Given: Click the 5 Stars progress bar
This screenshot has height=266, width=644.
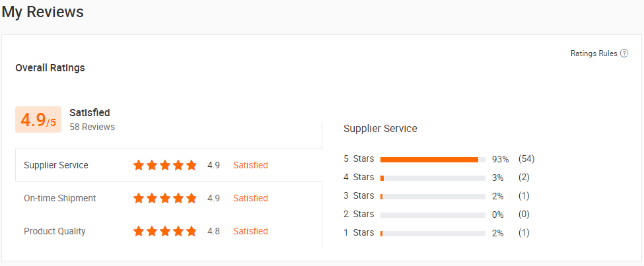Looking at the screenshot, I should pos(433,159).
